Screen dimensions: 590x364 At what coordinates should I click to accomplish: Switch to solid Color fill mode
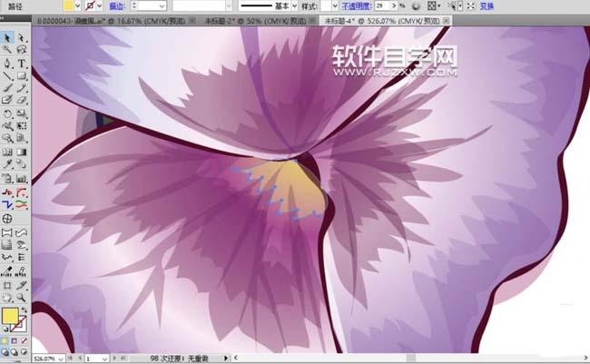[x=5, y=340]
